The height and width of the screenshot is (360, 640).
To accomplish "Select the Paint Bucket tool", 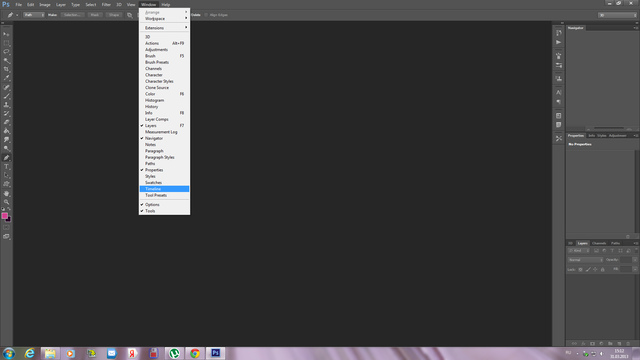I will [6, 131].
